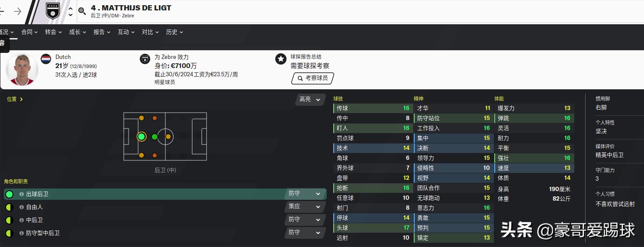This screenshot has width=644, height=247.
Task: Click the football icon beside 为 Zebre 效力
Action: 145,59
